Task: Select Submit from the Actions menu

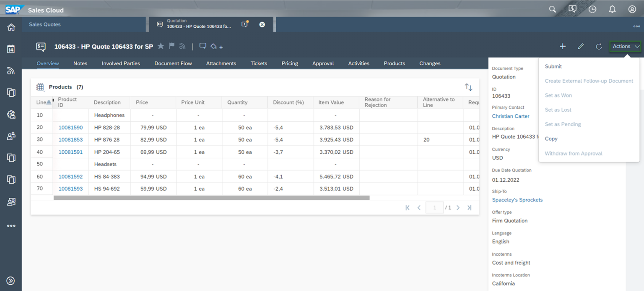Action: 553,66
